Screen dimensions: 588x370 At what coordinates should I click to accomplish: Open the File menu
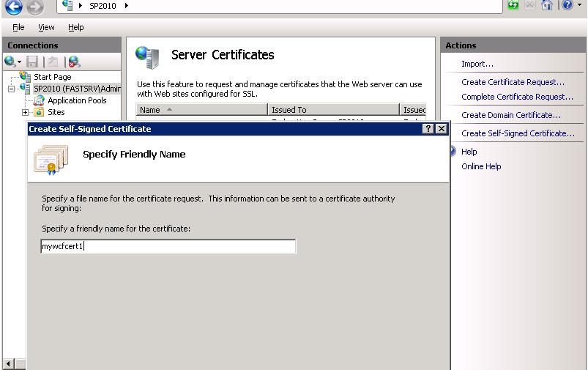pos(18,27)
